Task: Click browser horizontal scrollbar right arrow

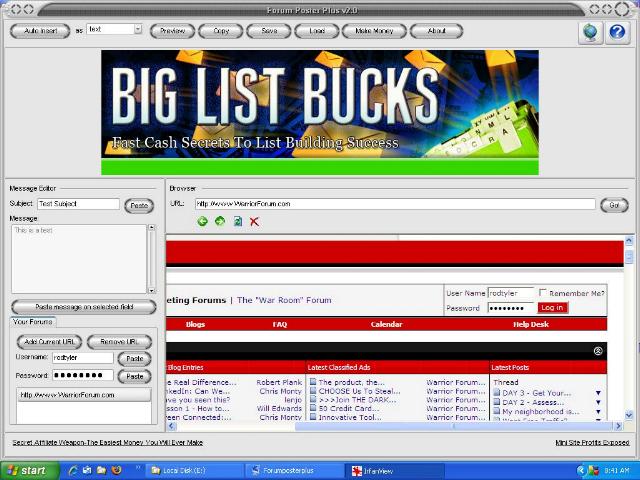Action: 618,426
